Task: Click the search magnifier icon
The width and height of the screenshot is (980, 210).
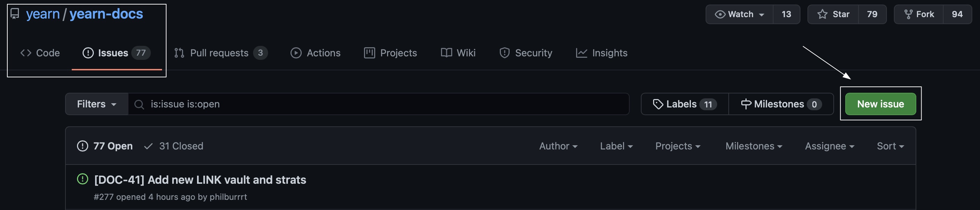Action: point(139,105)
